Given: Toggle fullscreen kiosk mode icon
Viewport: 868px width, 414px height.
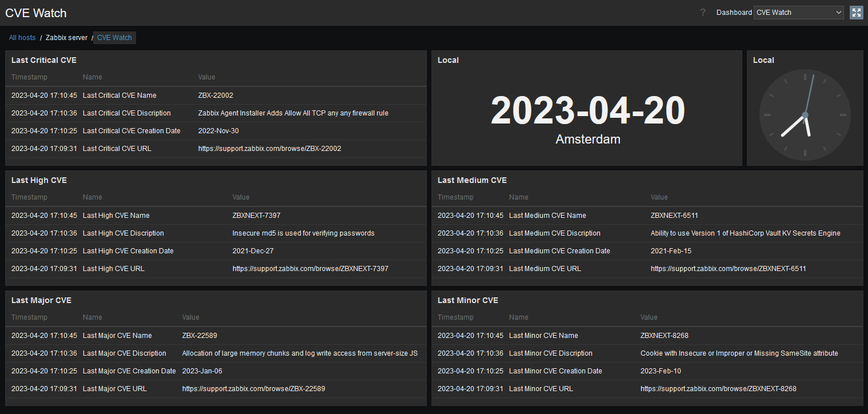Looking at the screenshot, I should click(x=856, y=13).
